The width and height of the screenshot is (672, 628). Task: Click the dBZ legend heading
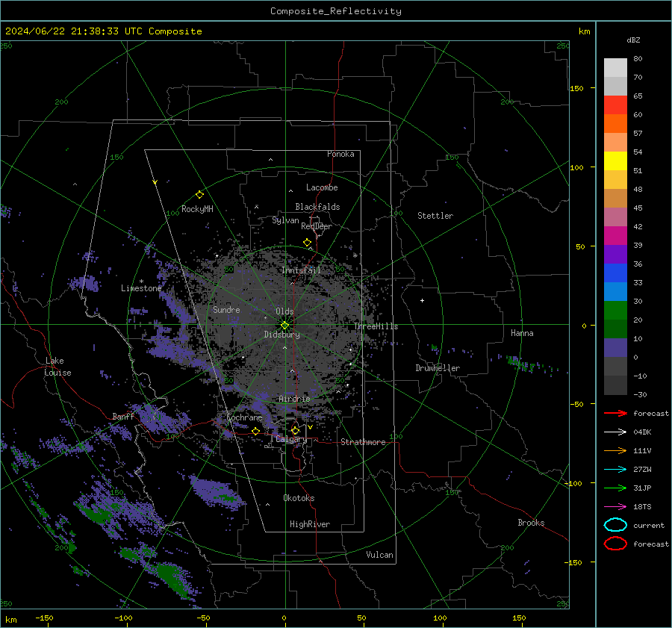tap(633, 40)
